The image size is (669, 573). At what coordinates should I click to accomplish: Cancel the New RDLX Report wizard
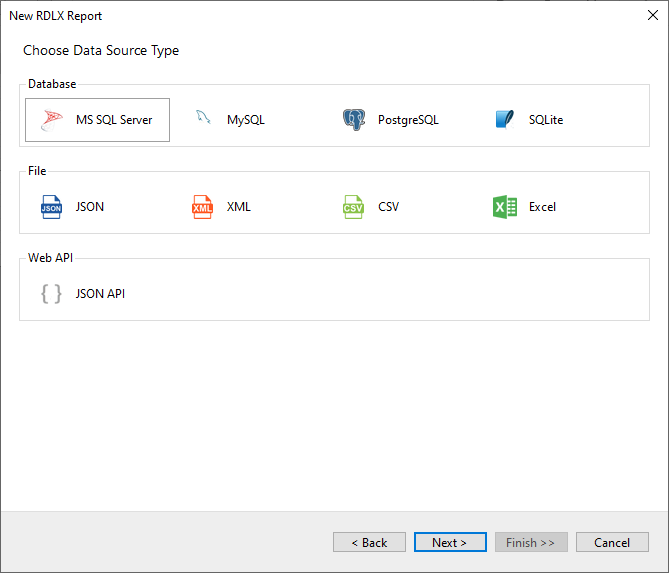pos(612,542)
